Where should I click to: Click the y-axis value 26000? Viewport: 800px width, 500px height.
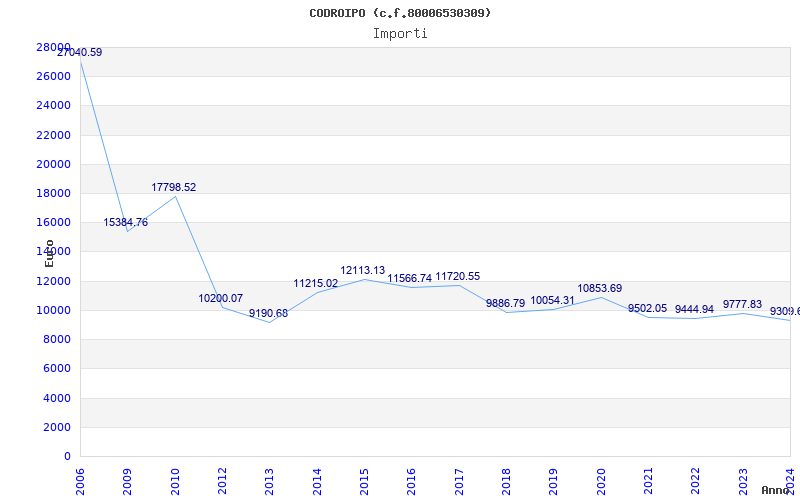click(54, 77)
